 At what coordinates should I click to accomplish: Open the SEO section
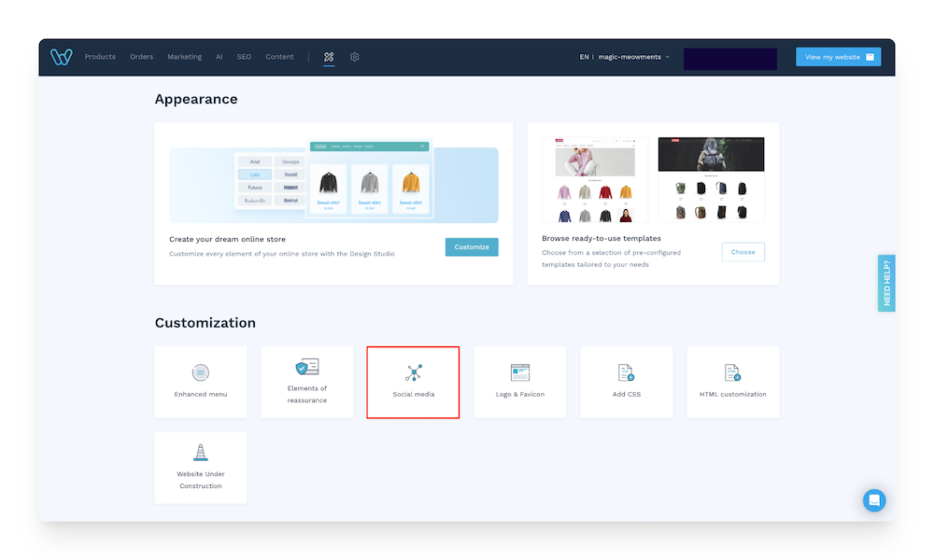[244, 57]
